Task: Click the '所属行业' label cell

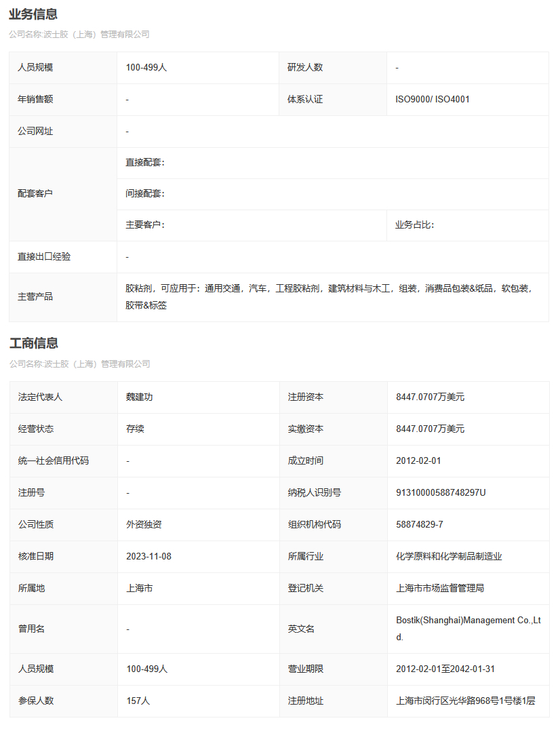Action: pyautogui.click(x=333, y=557)
